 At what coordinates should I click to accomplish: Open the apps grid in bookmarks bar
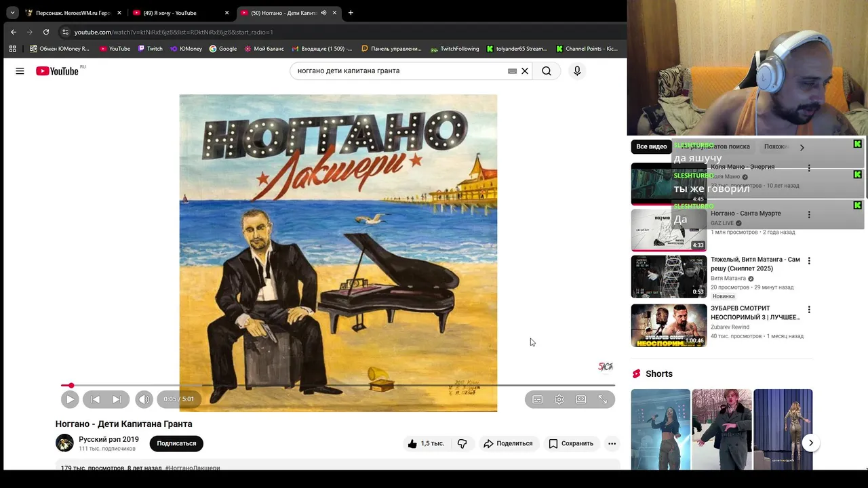coord(12,49)
